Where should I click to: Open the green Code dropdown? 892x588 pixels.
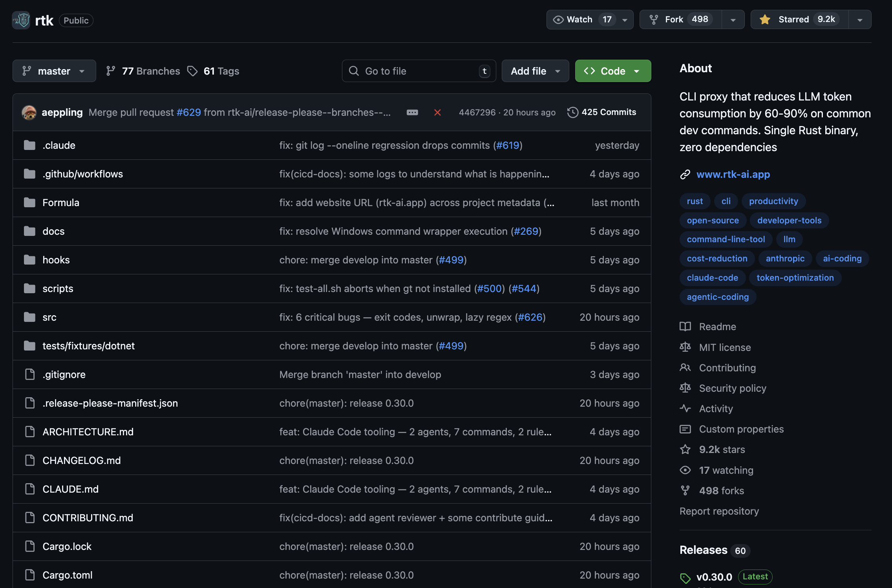tap(613, 71)
